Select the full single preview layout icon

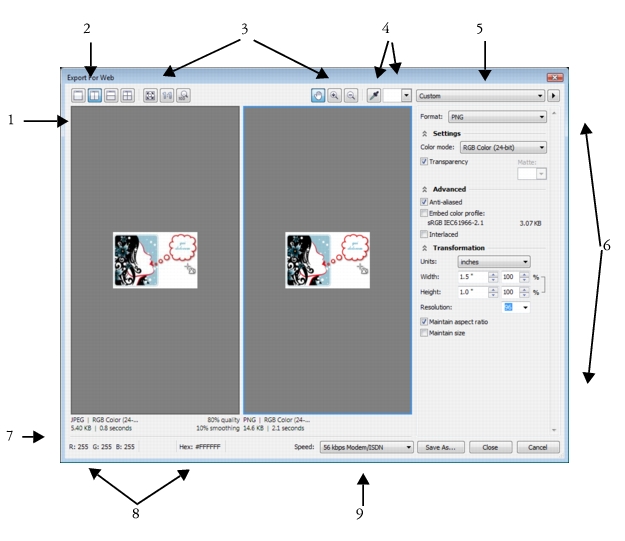click(x=78, y=95)
